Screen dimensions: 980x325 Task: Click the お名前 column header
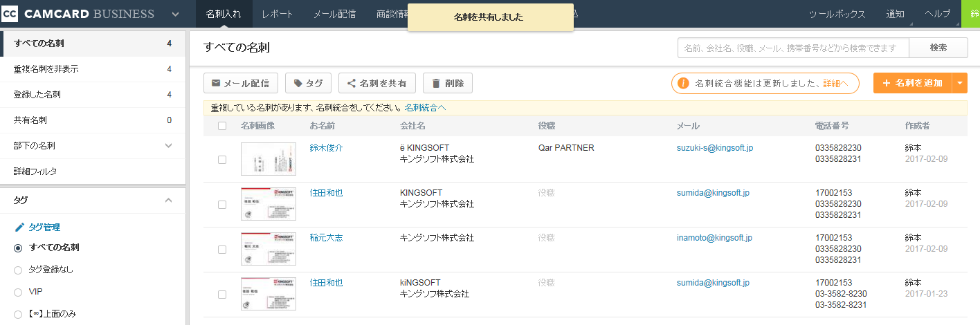point(323,126)
